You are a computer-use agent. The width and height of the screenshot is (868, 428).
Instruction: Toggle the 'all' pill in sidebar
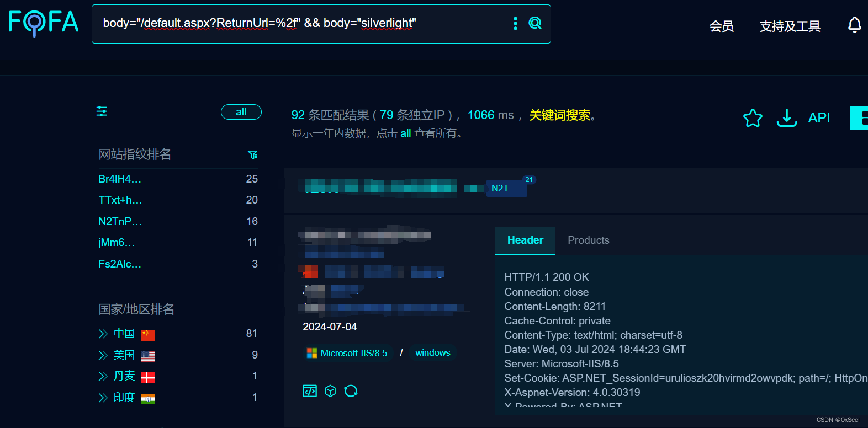coord(241,112)
